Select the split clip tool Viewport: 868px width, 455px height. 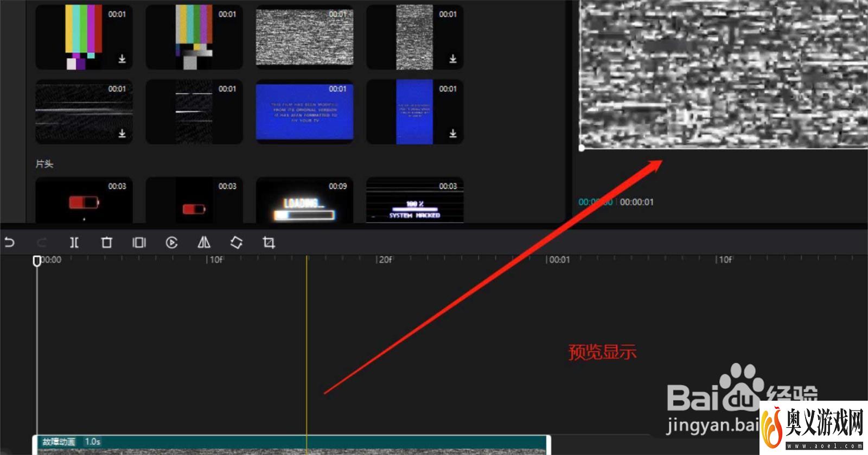pos(74,242)
